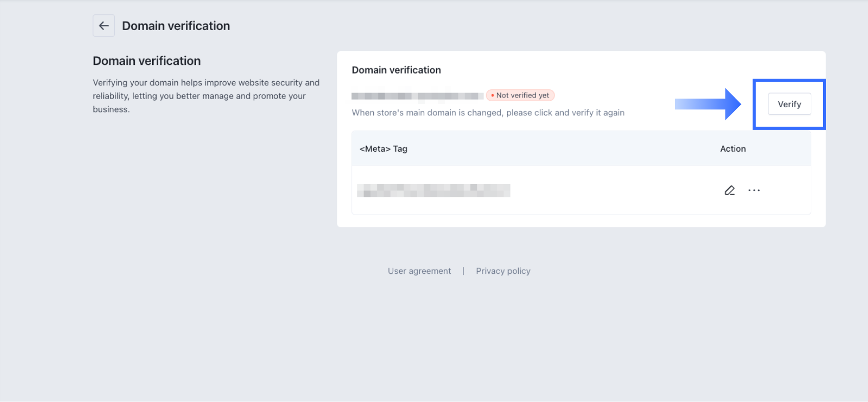This screenshot has width=868, height=402.
Task: Click the <Meta> Tag column header
Action: point(383,149)
